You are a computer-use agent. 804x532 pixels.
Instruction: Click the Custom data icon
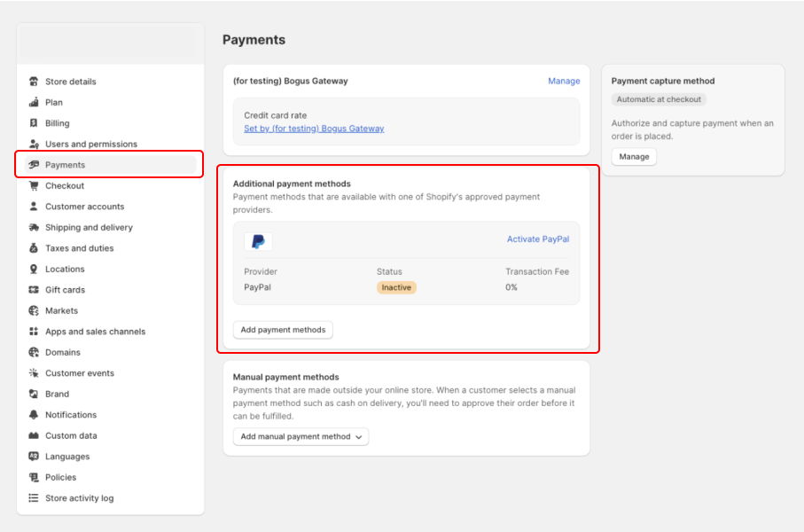click(34, 435)
